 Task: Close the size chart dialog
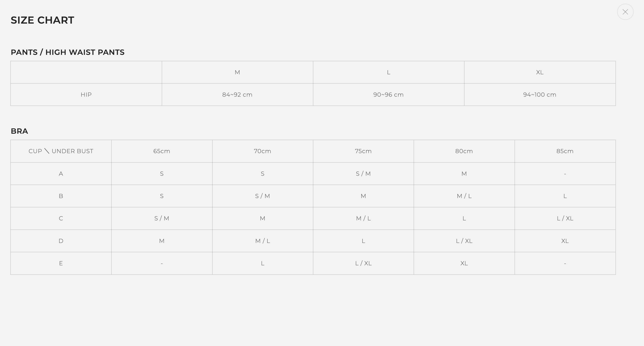(x=625, y=12)
